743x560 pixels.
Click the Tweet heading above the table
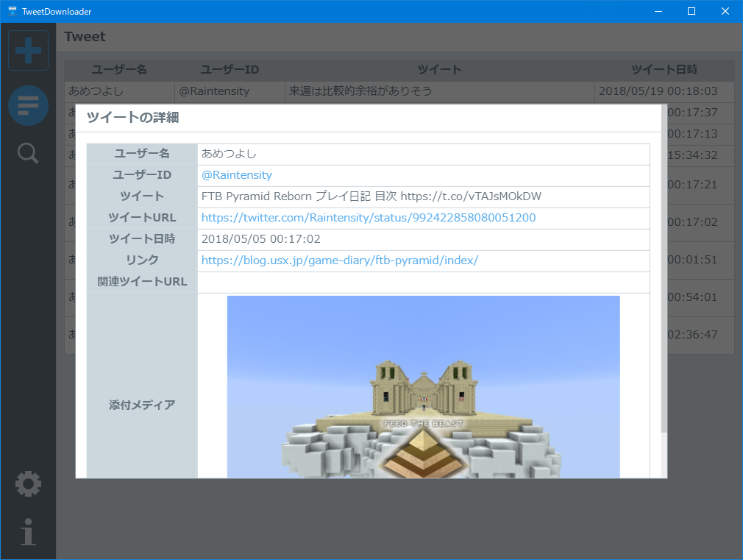85,36
